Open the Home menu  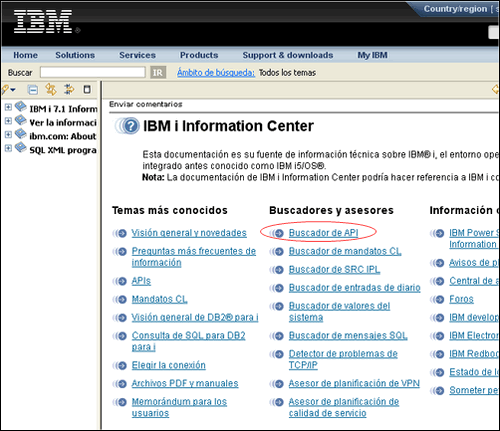pos(25,55)
